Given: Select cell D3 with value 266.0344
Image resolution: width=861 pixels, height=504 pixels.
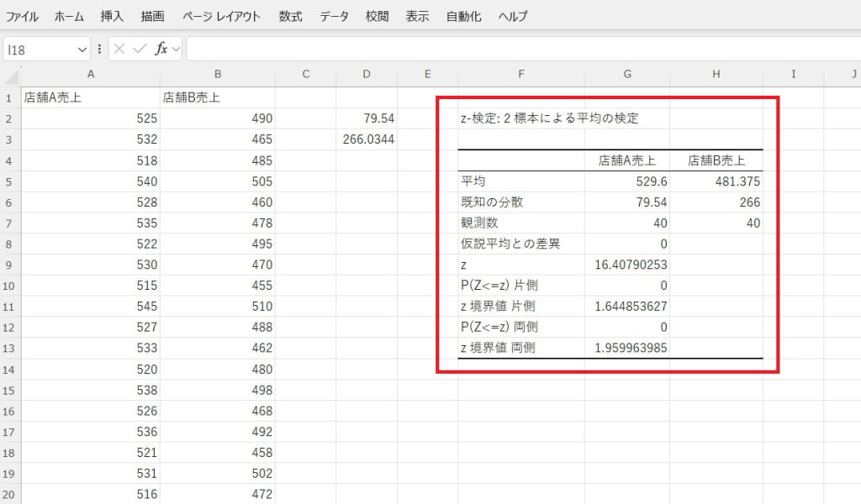Looking at the screenshot, I should (x=367, y=139).
